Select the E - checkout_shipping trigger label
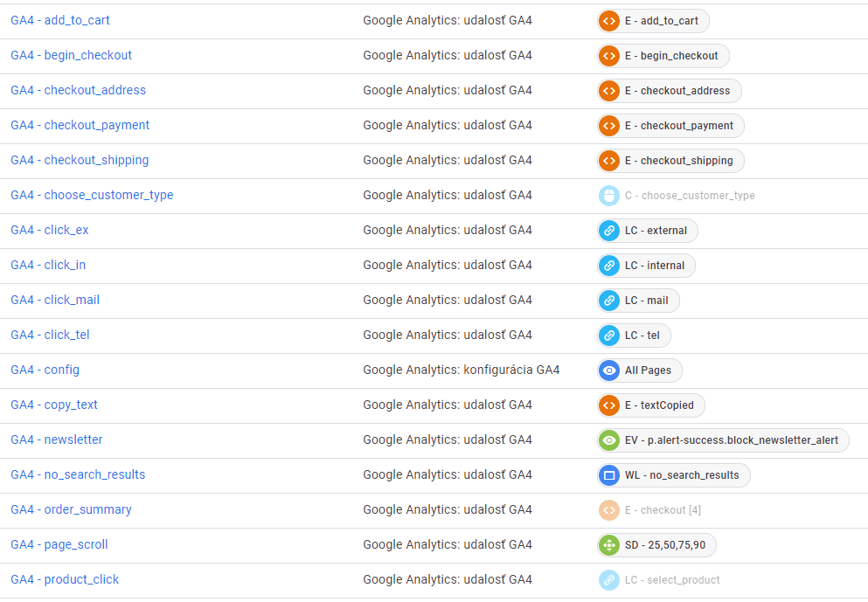Screen dimensions: 868x602 (x=679, y=161)
